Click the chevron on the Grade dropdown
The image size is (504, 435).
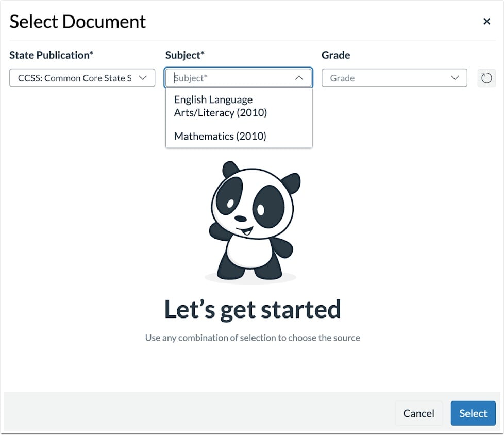(455, 78)
